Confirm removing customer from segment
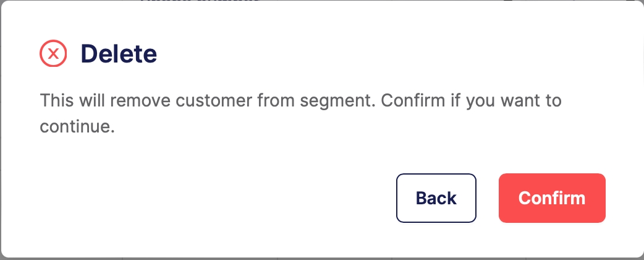The height and width of the screenshot is (260, 644). [x=552, y=198]
